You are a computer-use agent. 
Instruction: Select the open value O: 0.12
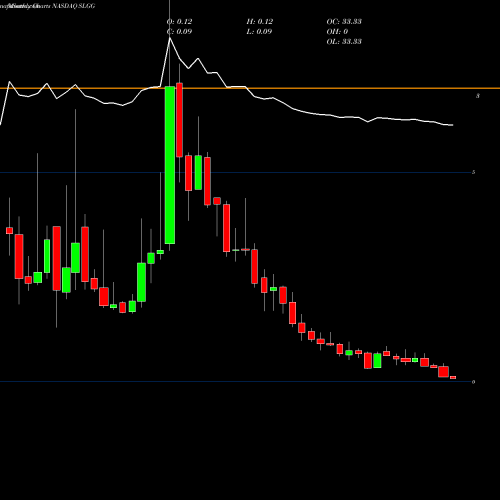click(179, 22)
